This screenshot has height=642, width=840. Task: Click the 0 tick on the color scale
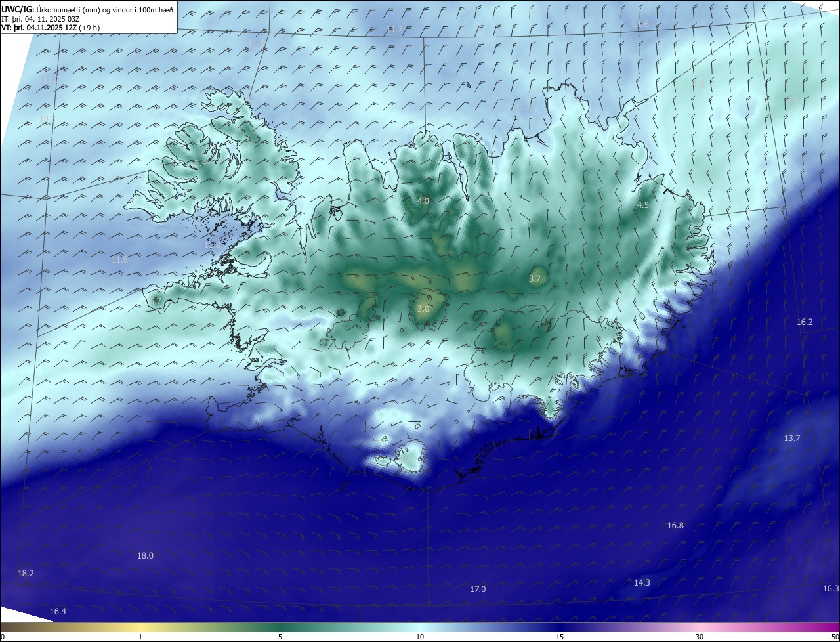(2, 637)
